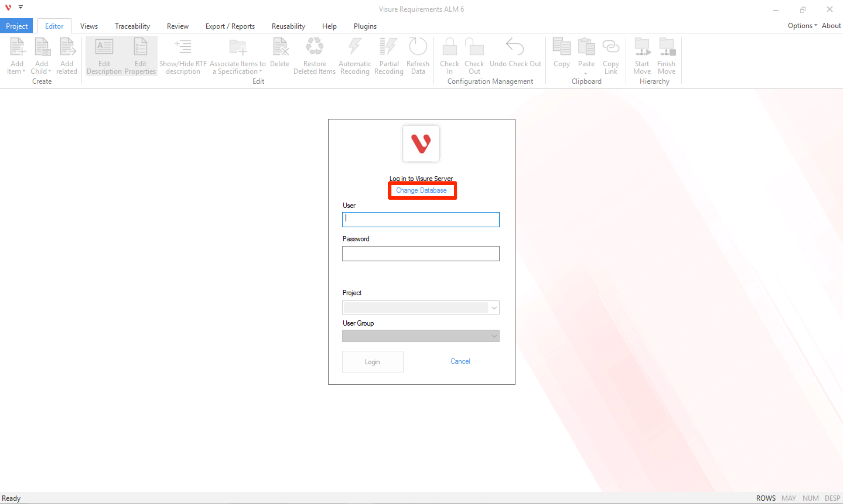The height and width of the screenshot is (504, 843).
Task: Start Partial Recoding
Action: pyautogui.click(x=389, y=56)
